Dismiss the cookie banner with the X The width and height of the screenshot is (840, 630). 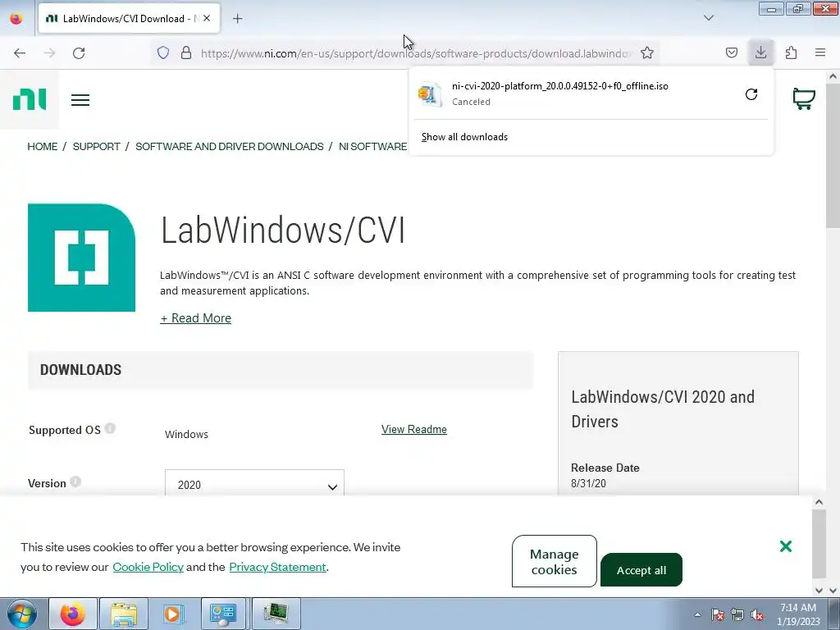786,546
